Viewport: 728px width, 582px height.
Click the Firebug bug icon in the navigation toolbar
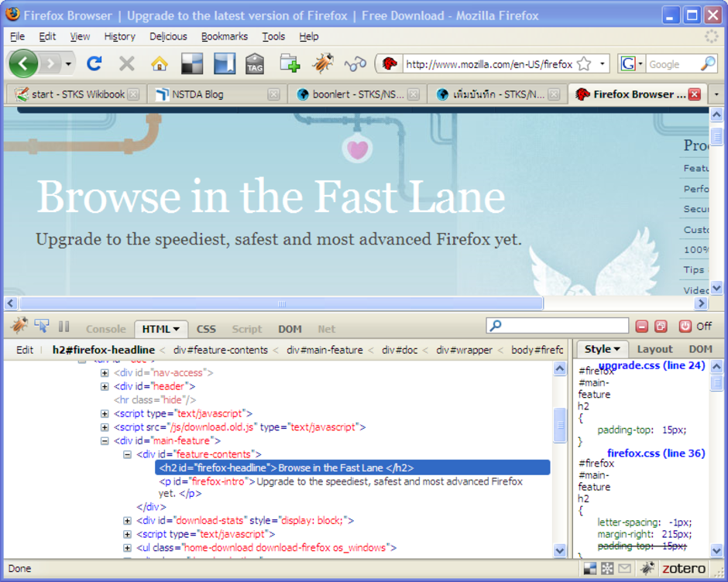(323, 63)
